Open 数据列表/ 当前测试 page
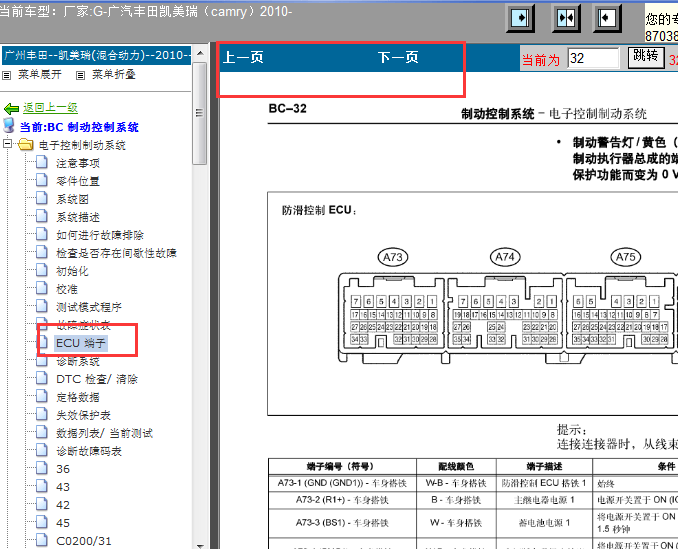The image size is (678, 549). pos(105,433)
